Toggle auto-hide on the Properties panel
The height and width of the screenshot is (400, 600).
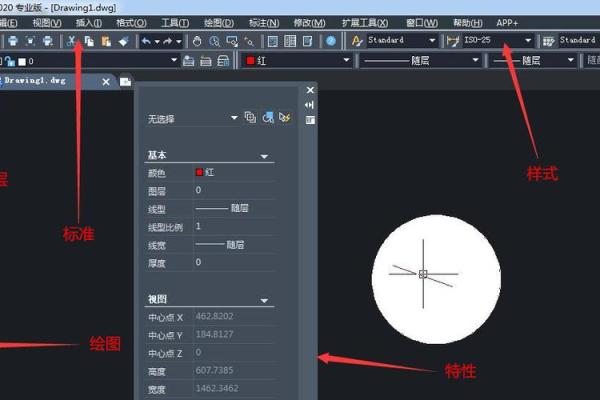click(310, 105)
